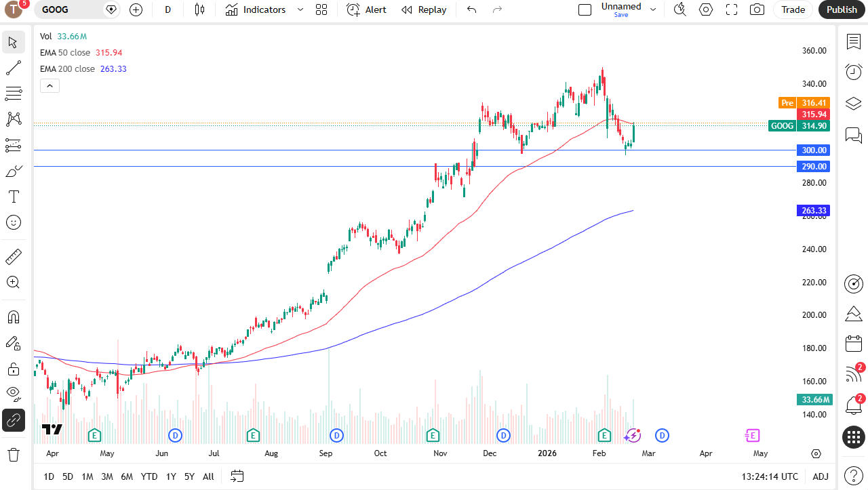
Task: Activate the ruler measure tool
Action: click(14, 257)
